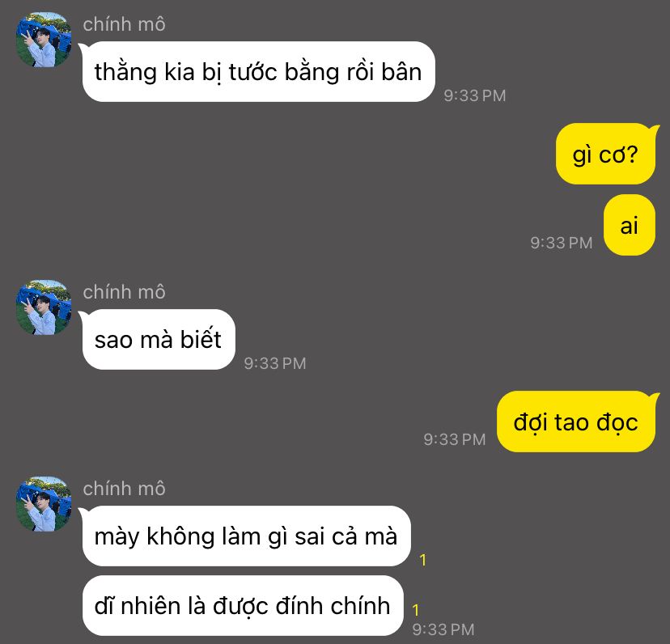This screenshot has width=670, height=644.
Task: View avatar beside 'mày không làm gì sai' message
Action: (x=44, y=504)
